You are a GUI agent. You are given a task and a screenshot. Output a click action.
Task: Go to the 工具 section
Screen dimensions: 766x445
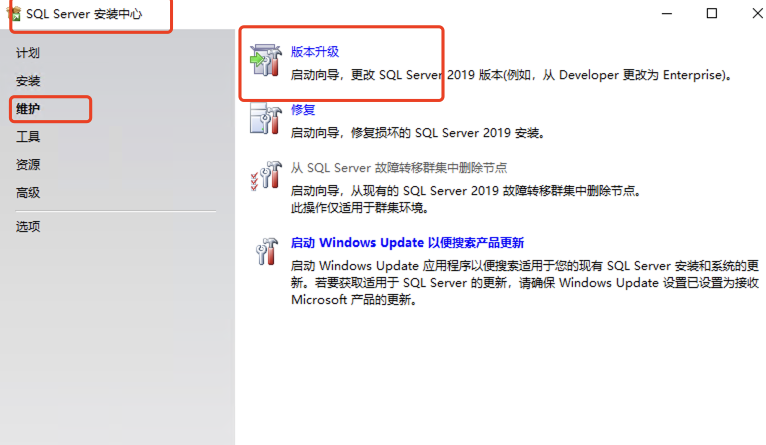point(28,136)
